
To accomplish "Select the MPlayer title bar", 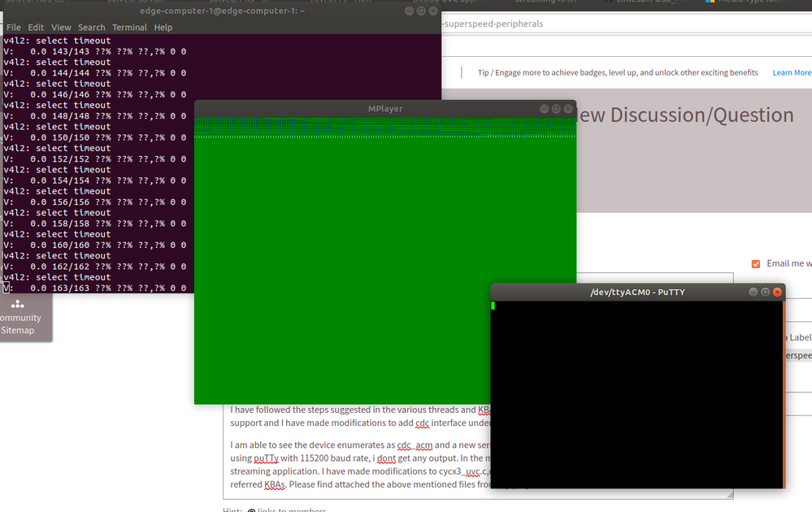I will pos(384,109).
